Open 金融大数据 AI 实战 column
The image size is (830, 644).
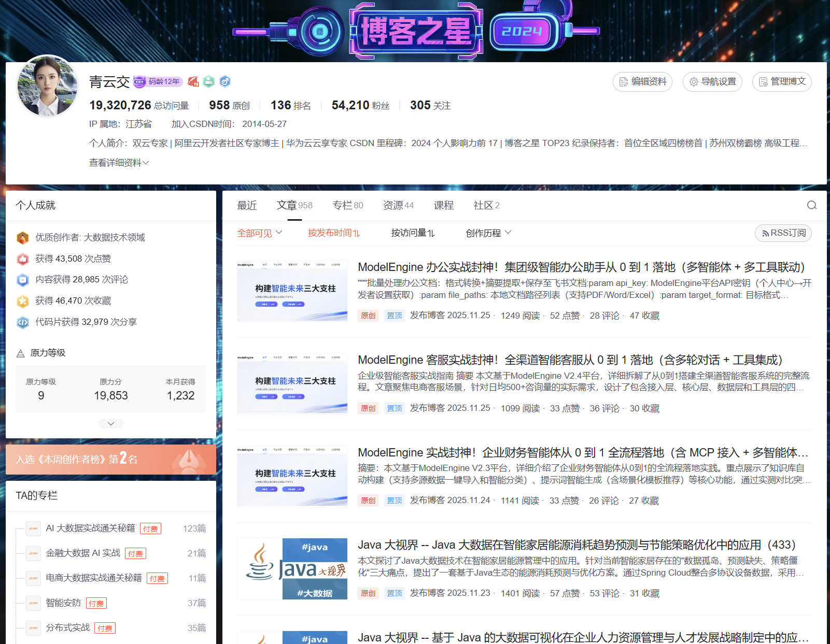tap(83, 553)
